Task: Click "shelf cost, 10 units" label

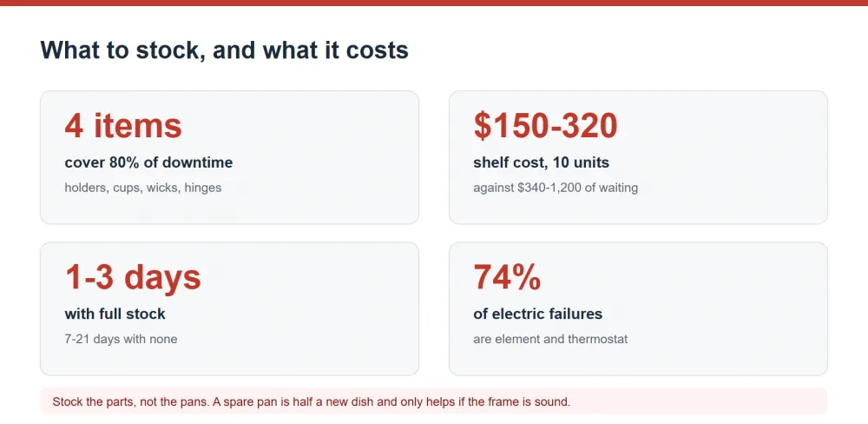Action: click(541, 162)
